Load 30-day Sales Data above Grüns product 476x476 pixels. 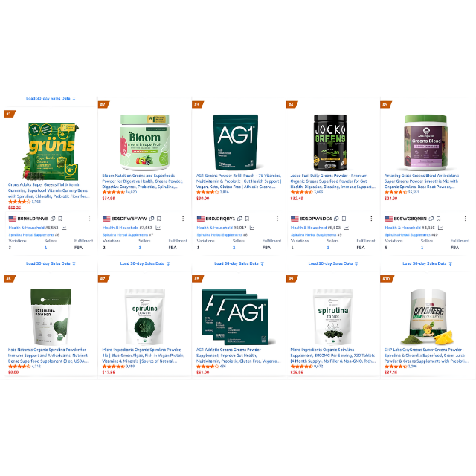coord(51,99)
